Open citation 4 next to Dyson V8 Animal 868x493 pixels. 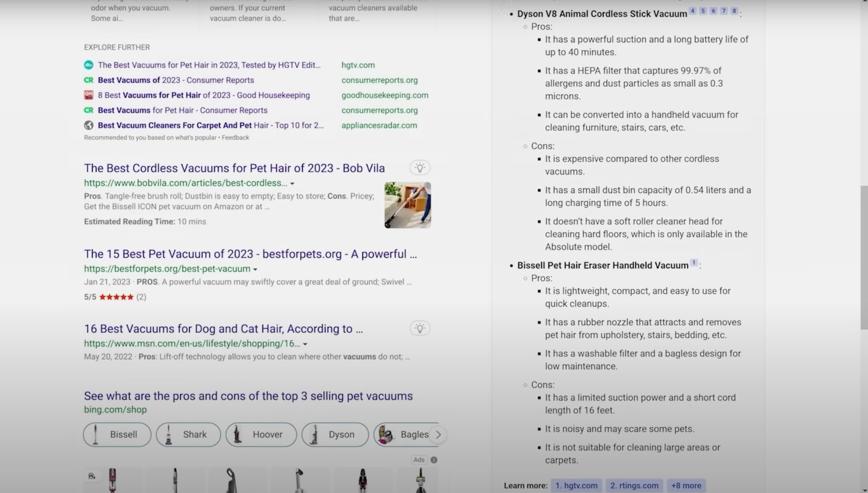[x=693, y=11]
